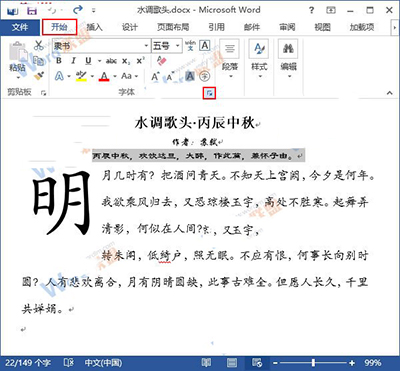Screen dimensions: 400x371
Task: Expand underline style arrow
Action: (x=99, y=61)
